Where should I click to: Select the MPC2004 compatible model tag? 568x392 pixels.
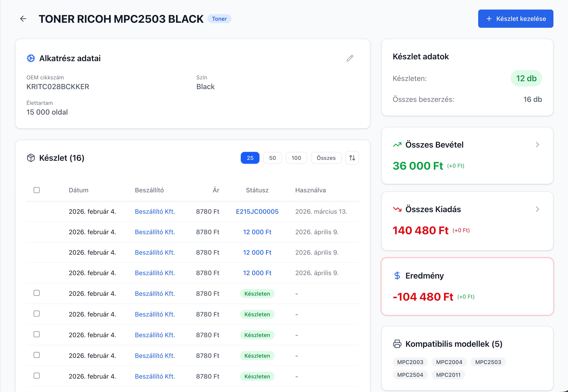tap(449, 362)
